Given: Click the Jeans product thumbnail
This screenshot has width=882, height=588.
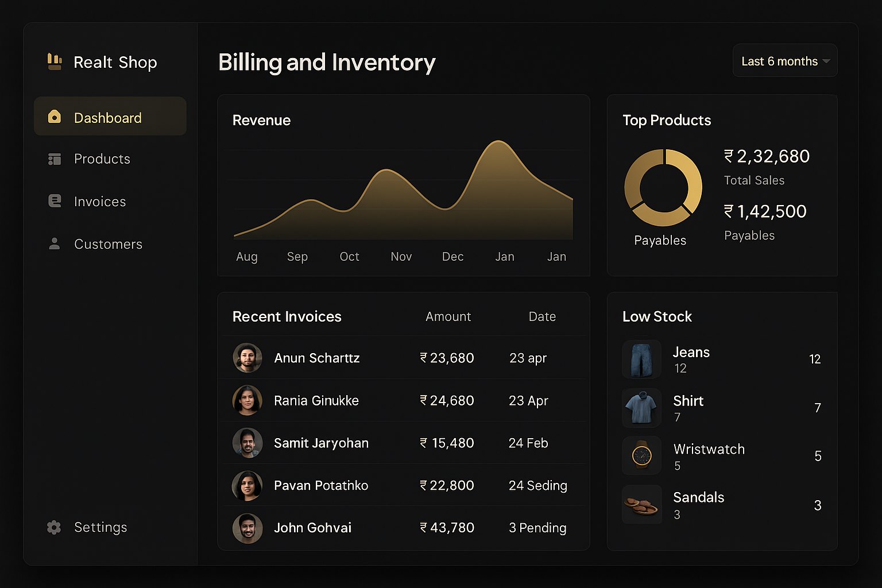Looking at the screenshot, I should (x=642, y=359).
